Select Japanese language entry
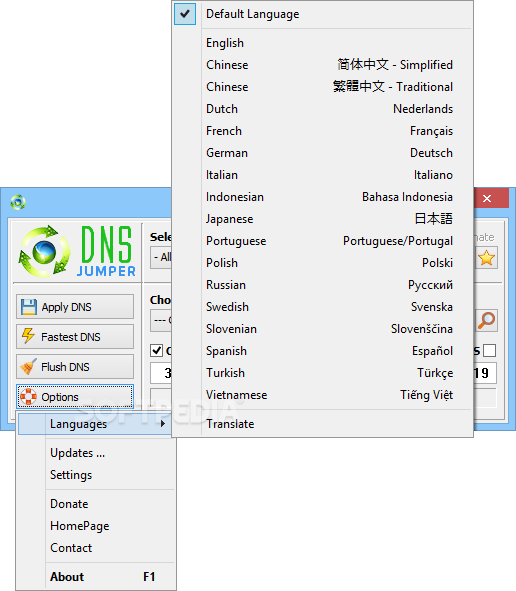The height and width of the screenshot is (591, 516). pos(323,219)
